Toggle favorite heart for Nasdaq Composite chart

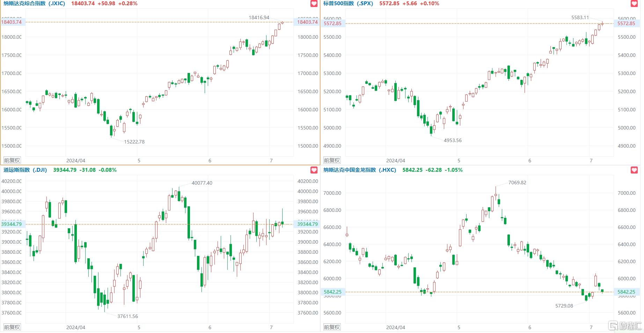tap(314, 3)
